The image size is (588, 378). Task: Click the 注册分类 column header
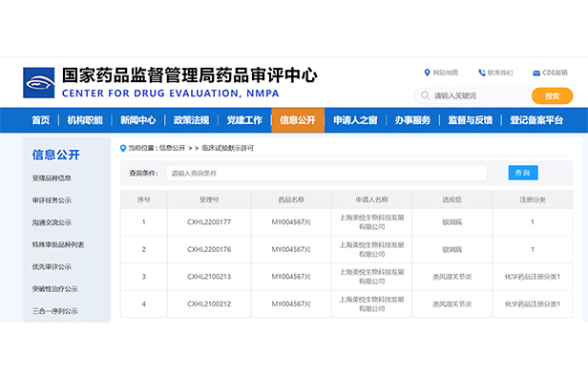coord(533,199)
